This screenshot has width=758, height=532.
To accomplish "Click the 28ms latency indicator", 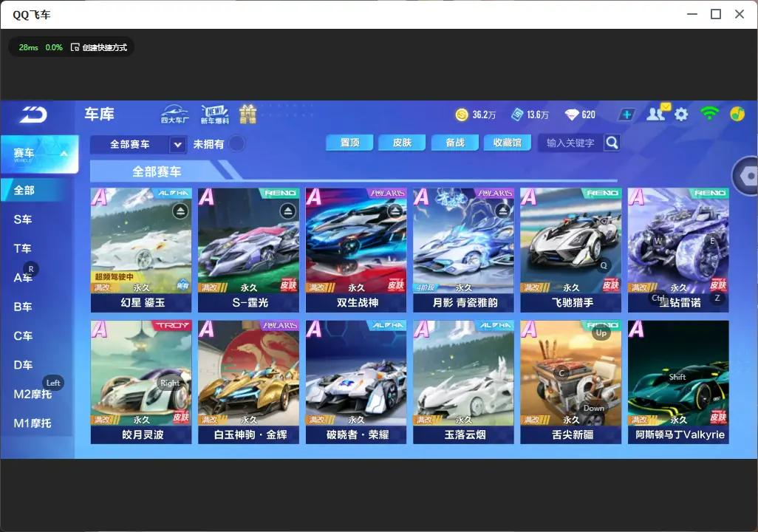I will point(29,47).
